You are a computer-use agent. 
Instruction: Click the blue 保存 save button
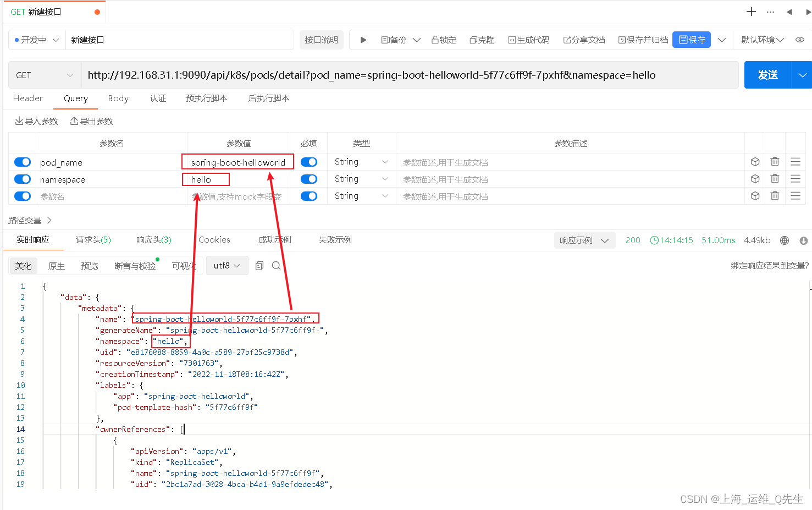tap(692, 40)
